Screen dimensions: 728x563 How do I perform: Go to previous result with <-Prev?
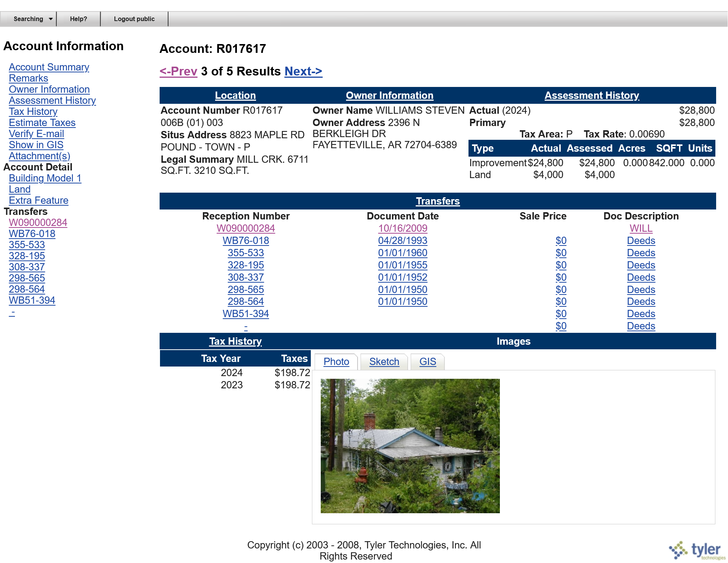pyautogui.click(x=178, y=71)
